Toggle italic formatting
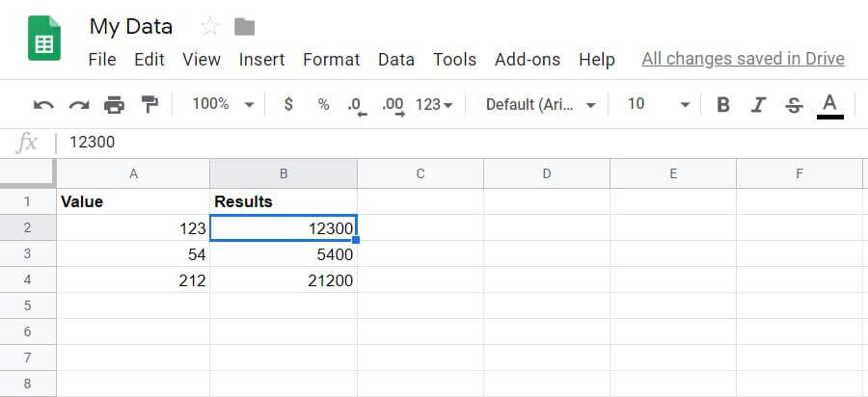868x397 pixels. click(x=758, y=104)
